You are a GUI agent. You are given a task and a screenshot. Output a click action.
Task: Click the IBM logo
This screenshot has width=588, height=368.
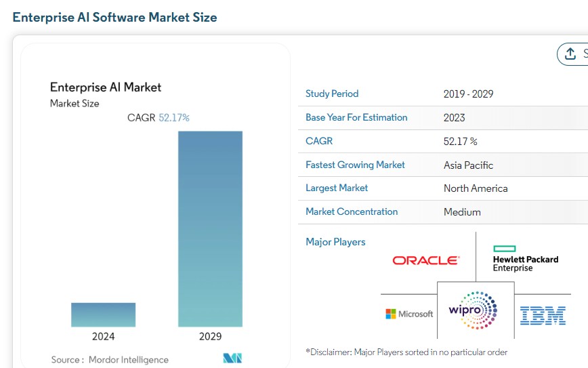click(x=543, y=316)
